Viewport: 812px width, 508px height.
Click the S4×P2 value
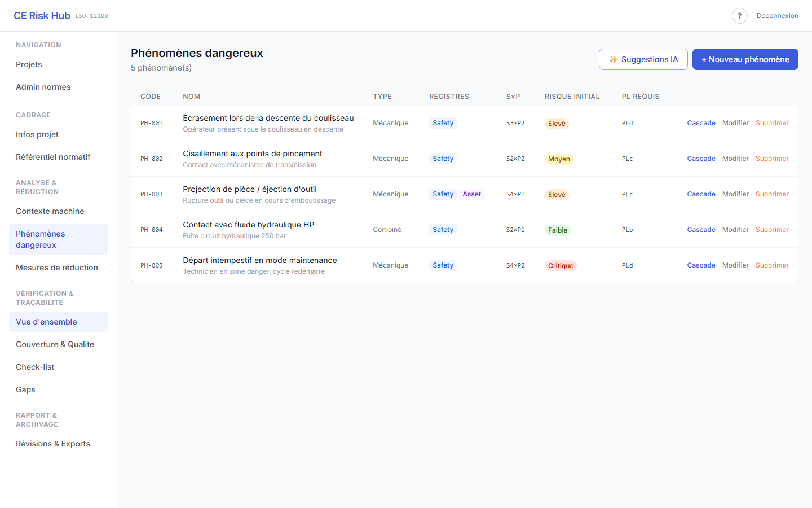[515, 265]
